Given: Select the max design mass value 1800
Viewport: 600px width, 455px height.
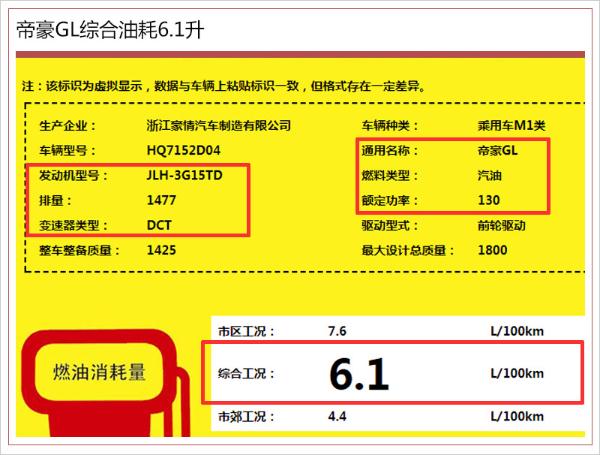Looking at the screenshot, I should [x=492, y=250].
